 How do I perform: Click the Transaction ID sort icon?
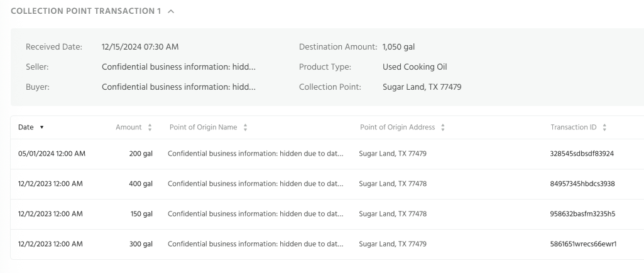pyautogui.click(x=604, y=127)
